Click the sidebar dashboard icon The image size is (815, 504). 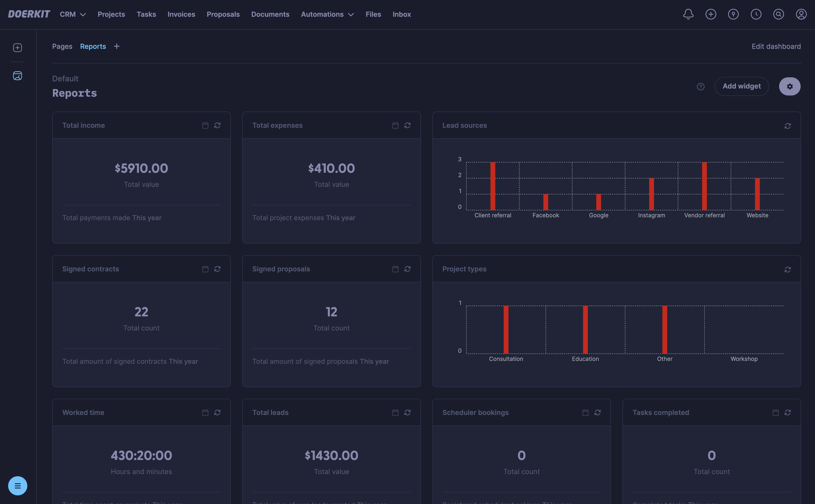click(18, 76)
